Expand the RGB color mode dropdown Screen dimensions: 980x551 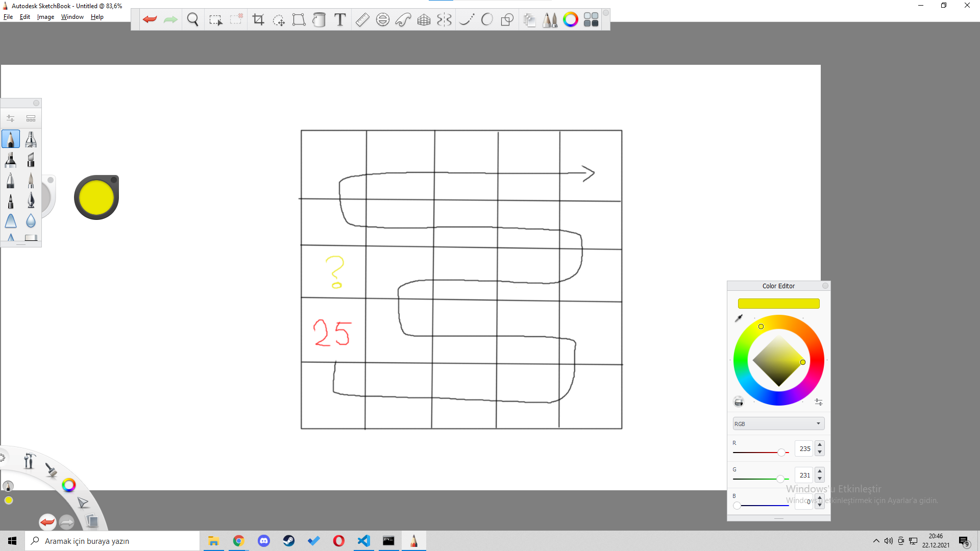pos(778,423)
